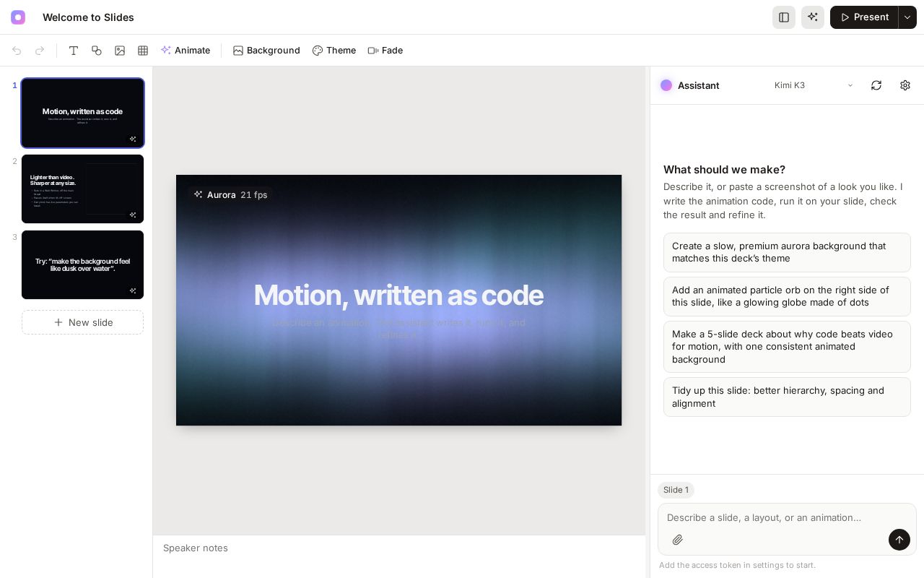924x578 pixels.
Task: Open the Present options dropdown arrow
Action: pyautogui.click(x=907, y=17)
